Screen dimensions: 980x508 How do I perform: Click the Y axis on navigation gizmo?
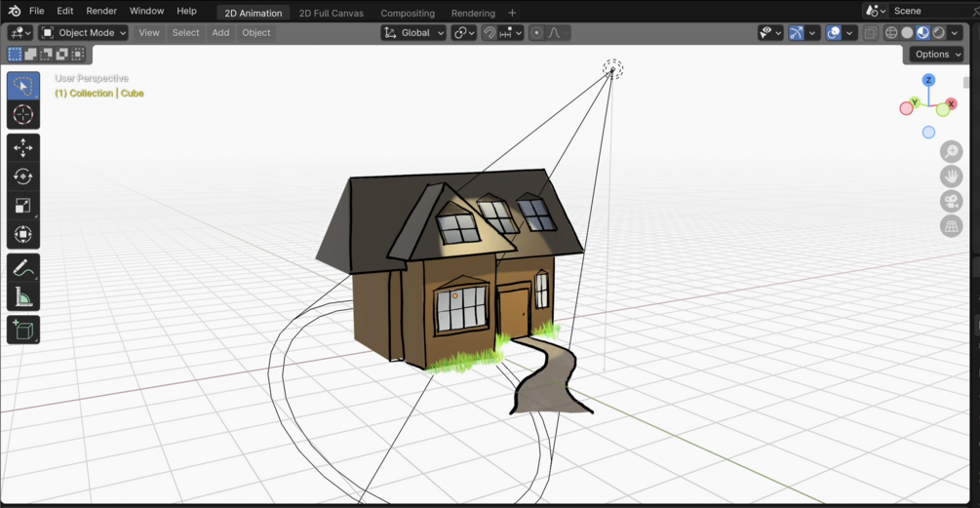click(915, 102)
